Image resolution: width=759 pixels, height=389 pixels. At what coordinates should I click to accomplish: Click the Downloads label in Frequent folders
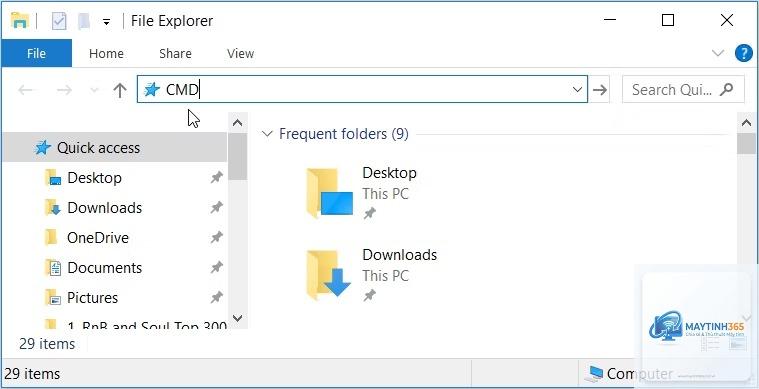click(399, 255)
